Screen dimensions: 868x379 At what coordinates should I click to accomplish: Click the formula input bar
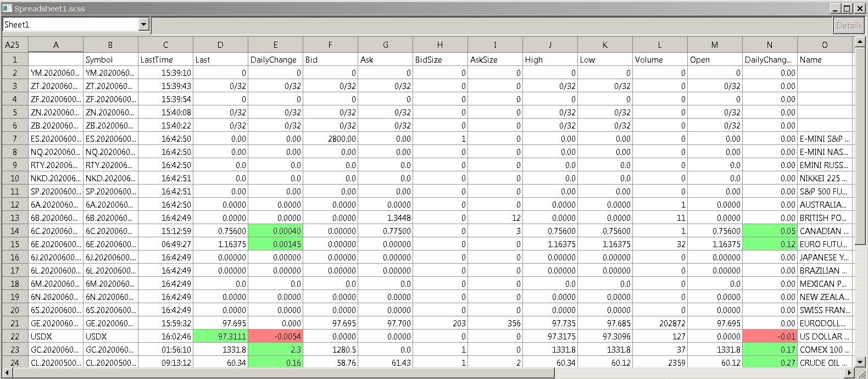tap(492, 25)
